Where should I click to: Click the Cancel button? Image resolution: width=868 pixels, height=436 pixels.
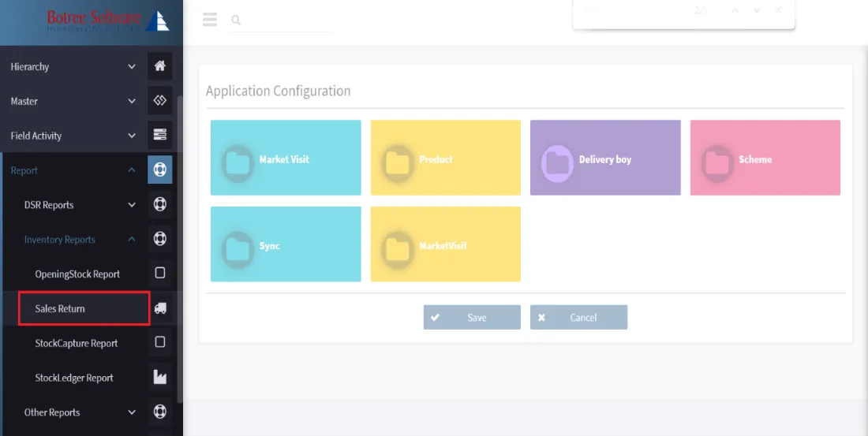tap(578, 317)
